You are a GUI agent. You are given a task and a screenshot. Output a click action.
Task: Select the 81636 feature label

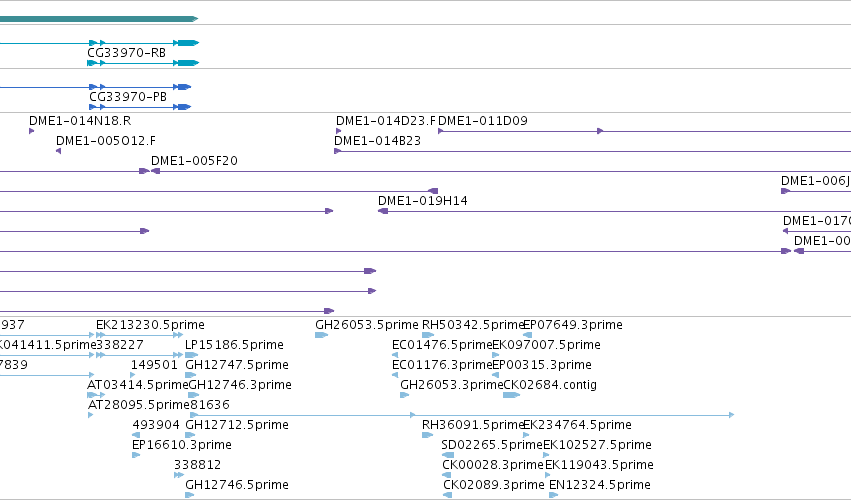pyautogui.click(x=210, y=405)
